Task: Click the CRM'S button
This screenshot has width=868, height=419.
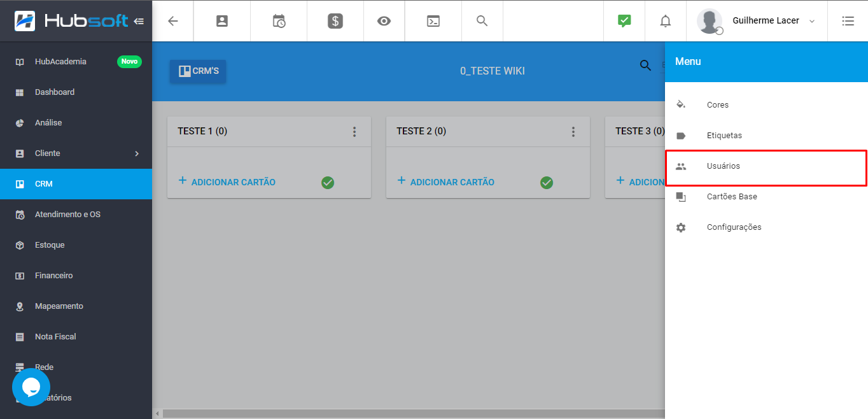Action: click(x=198, y=71)
